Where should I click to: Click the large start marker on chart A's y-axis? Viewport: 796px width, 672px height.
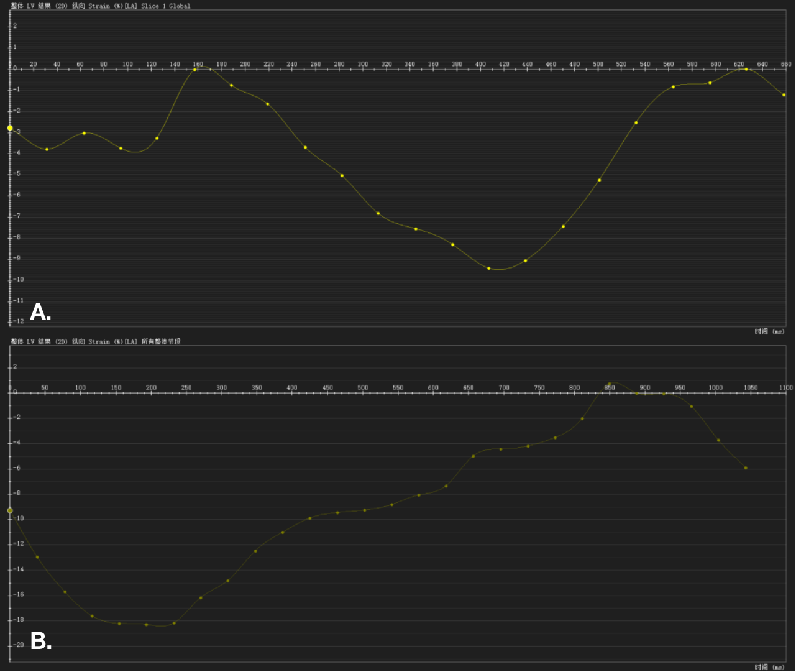point(10,128)
